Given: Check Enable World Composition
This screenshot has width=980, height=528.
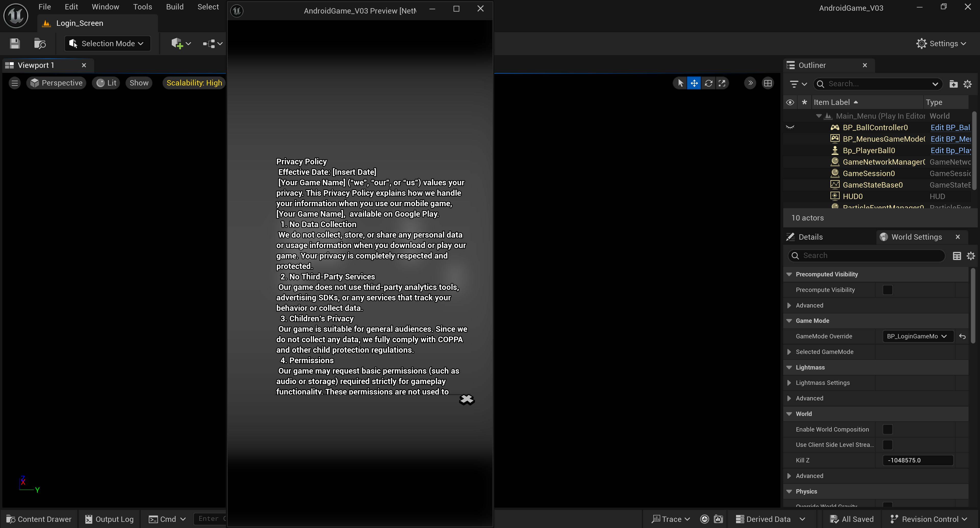Looking at the screenshot, I should [x=887, y=429].
